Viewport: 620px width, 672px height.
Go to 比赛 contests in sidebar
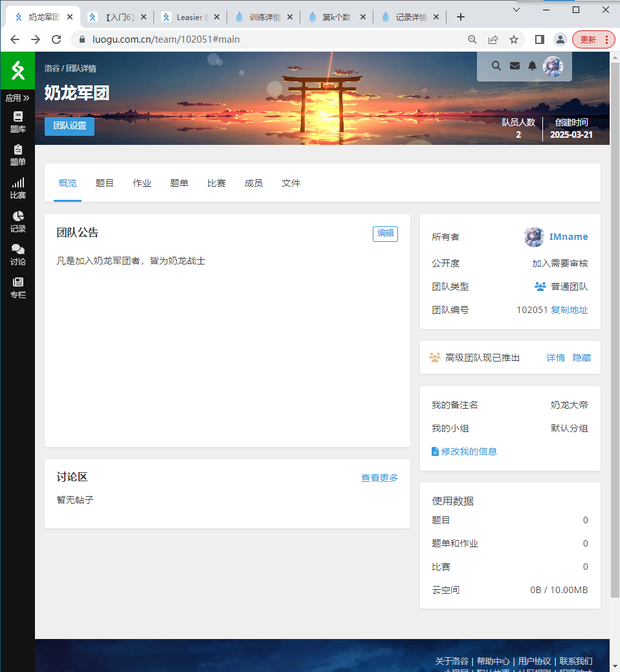pyautogui.click(x=17, y=188)
